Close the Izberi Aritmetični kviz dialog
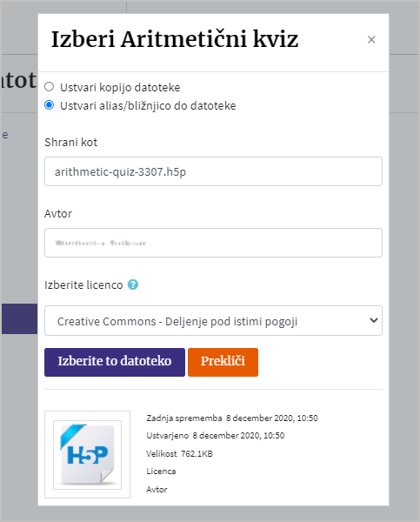This screenshot has width=420, height=522. point(371,40)
